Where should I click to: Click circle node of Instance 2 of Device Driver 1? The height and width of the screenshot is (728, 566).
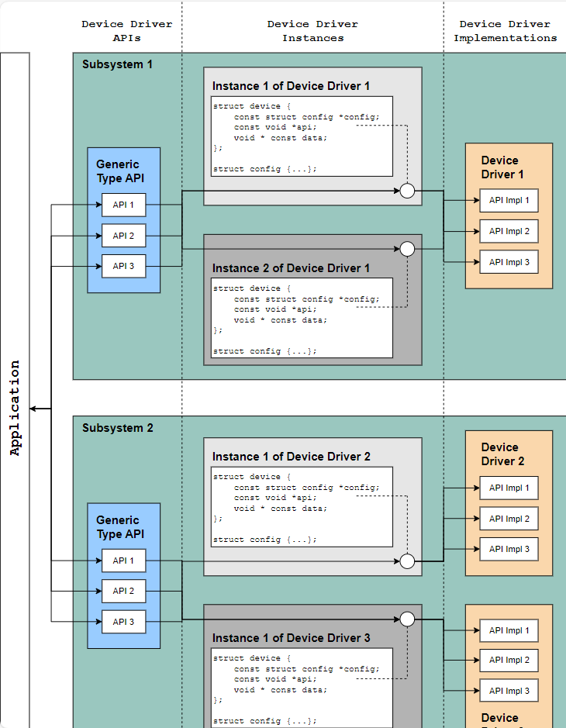(407, 249)
